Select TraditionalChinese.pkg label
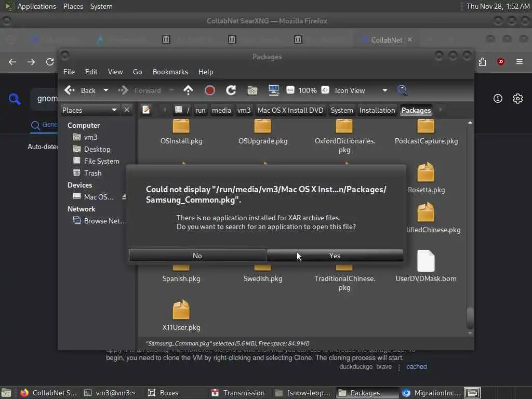 click(x=344, y=283)
